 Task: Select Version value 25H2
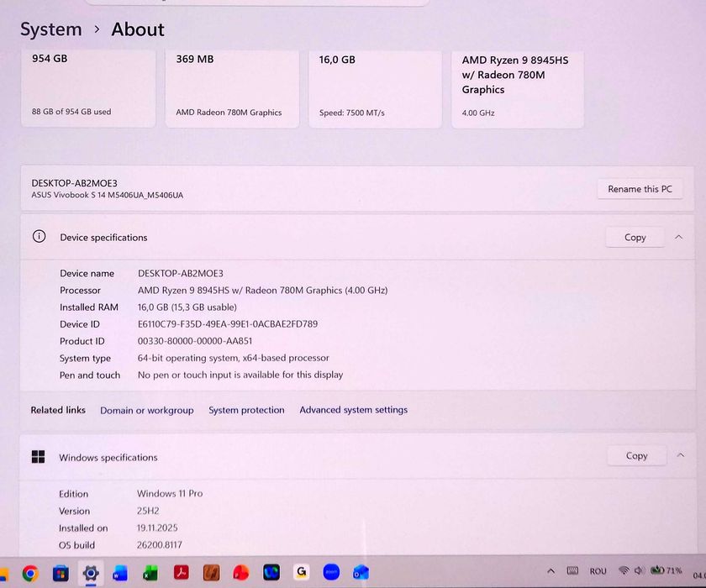[148, 511]
